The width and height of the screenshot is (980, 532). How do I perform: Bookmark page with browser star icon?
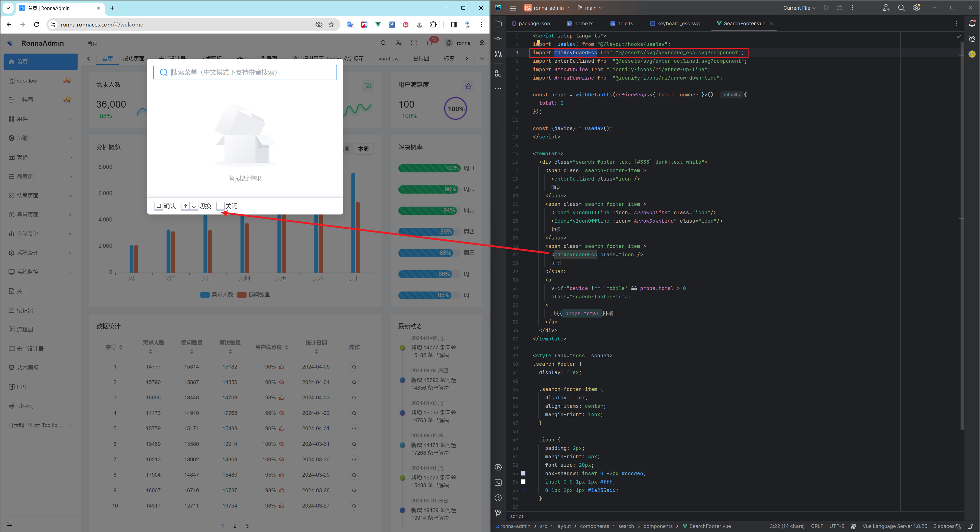pos(331,24)
